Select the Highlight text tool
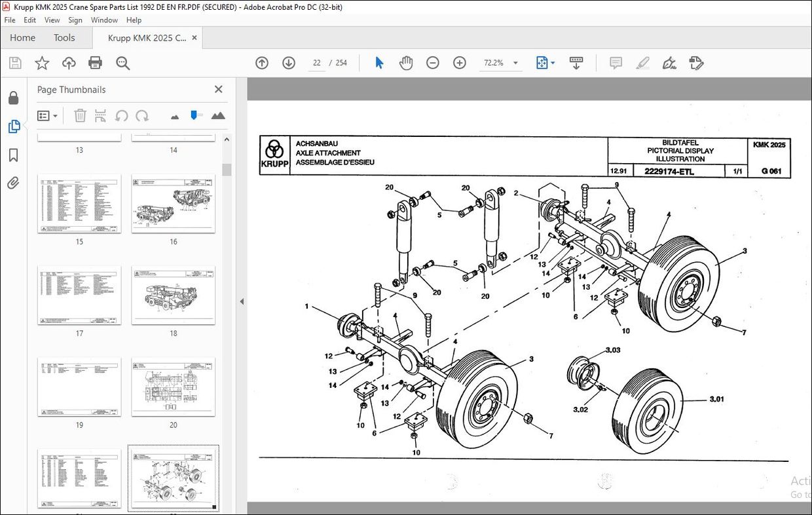This screenshot has width=812, height=515. click(642, 62)
